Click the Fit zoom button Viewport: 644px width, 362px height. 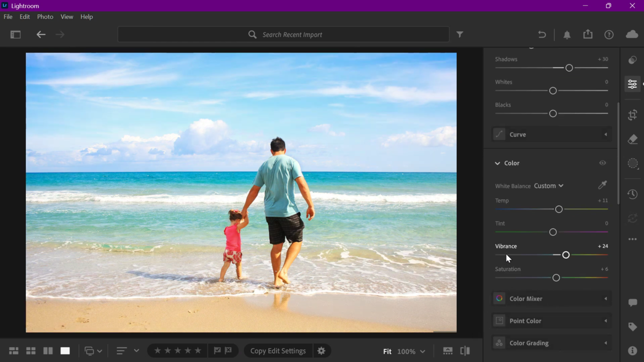tap(387, 351)
